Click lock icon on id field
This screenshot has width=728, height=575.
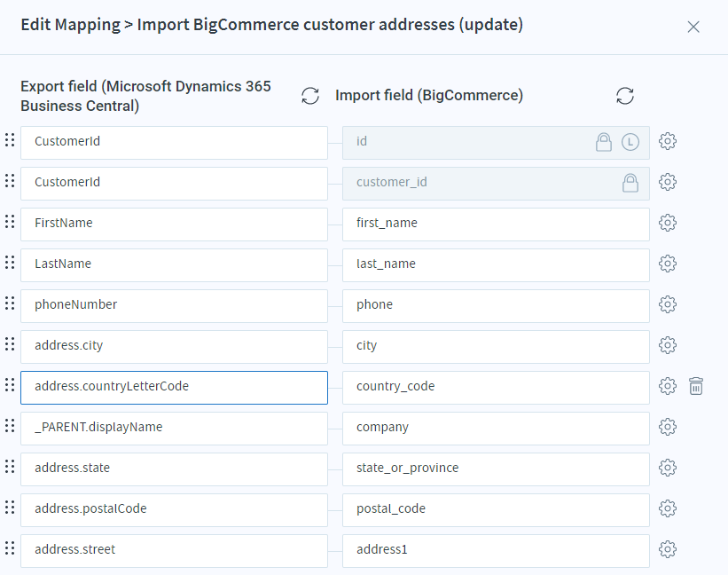pyautogui.click(x=604, y=142)
